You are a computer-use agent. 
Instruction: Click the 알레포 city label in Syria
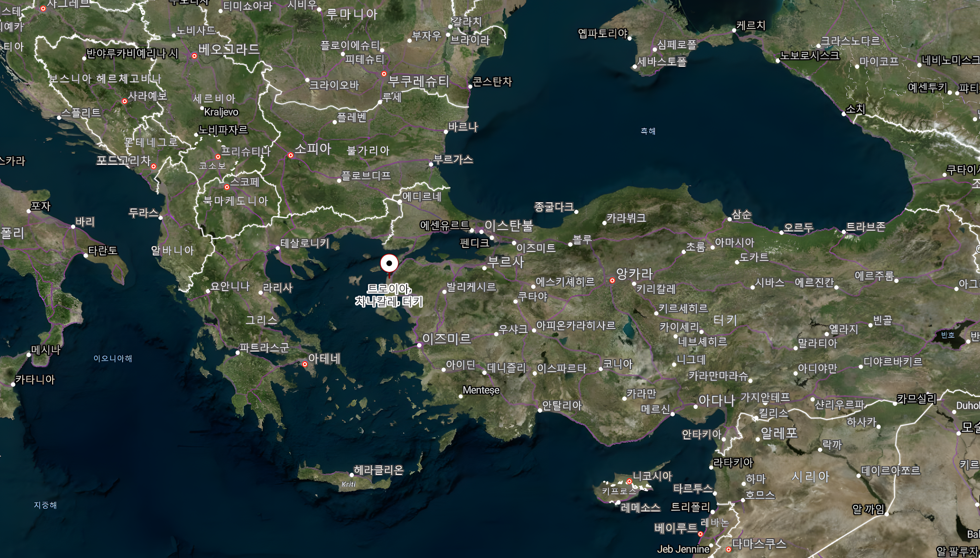coord(779,433)
